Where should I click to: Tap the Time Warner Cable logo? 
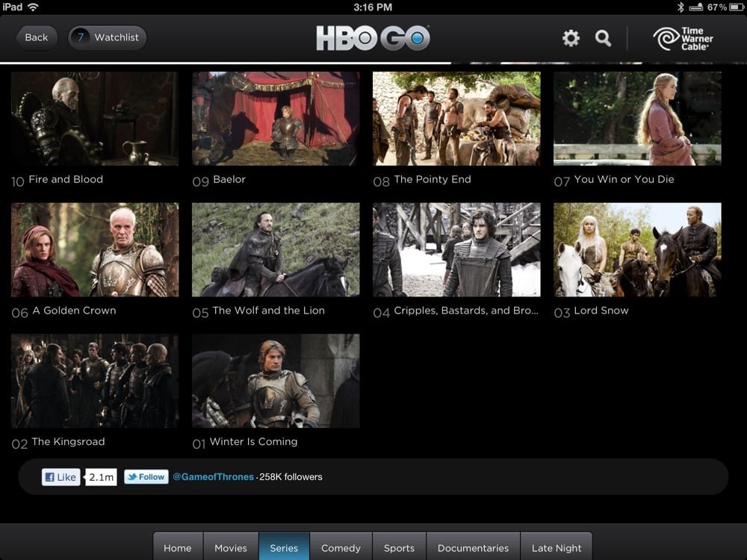pos(683,39)
